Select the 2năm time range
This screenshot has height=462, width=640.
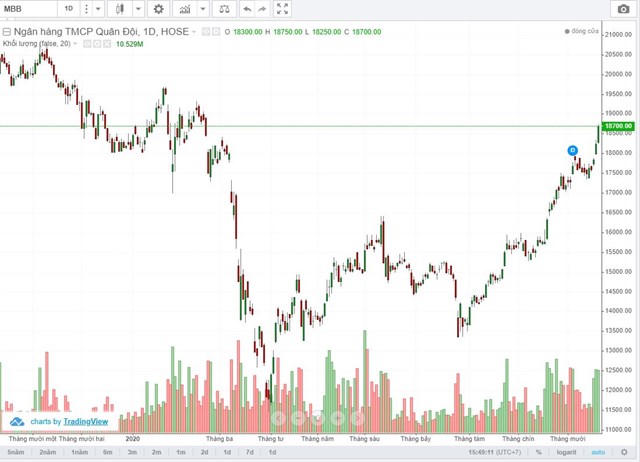48,452
